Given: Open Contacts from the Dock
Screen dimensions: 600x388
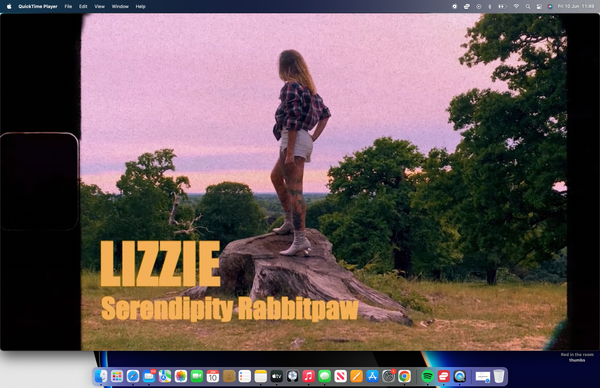Looking at the screenshot, I should point(229,377).
